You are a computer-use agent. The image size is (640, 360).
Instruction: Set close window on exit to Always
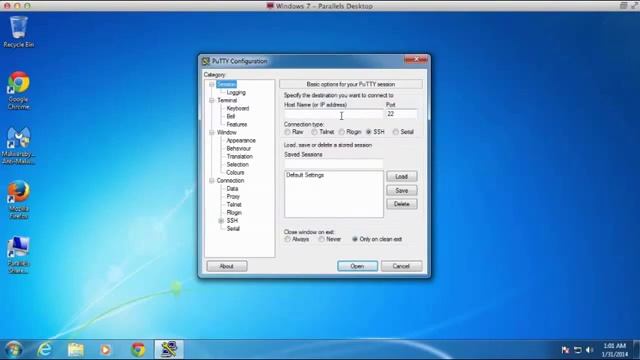[x=297, y=239]
